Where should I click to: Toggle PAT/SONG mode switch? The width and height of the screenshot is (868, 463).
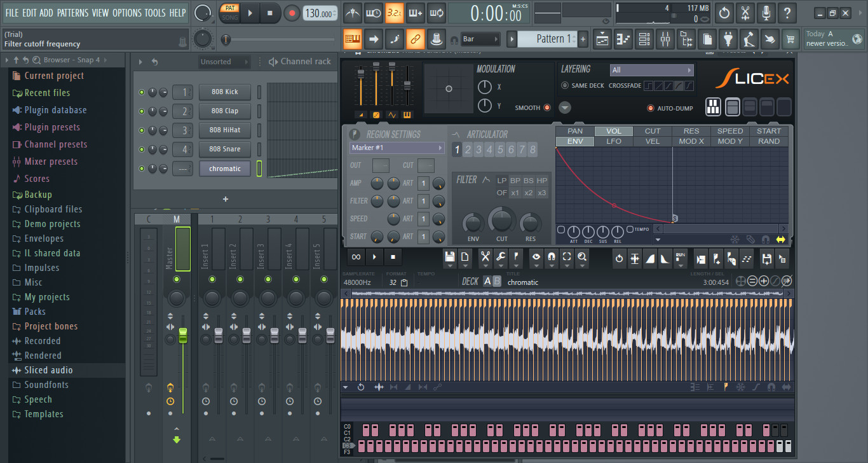229,13
